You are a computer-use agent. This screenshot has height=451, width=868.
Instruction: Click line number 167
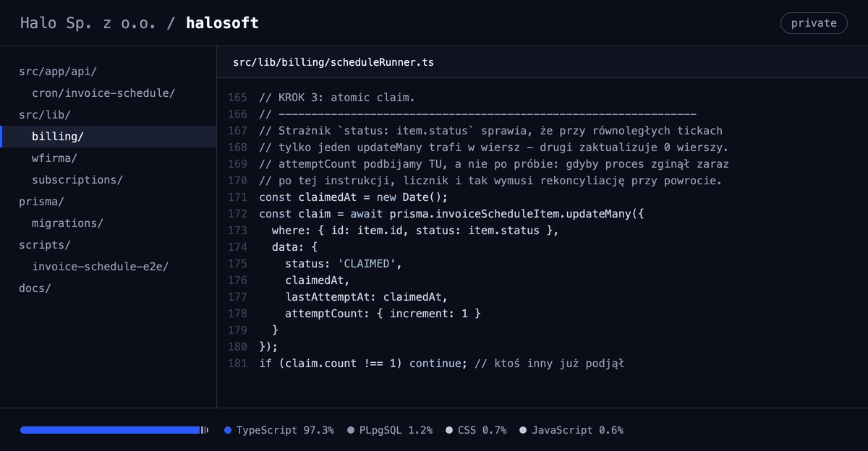click(237, 131)
